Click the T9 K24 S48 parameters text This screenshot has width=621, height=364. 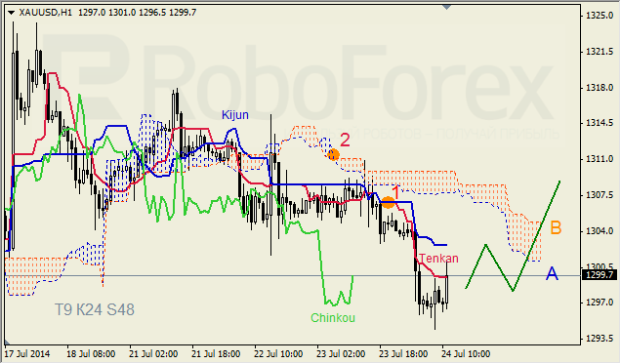95,309
